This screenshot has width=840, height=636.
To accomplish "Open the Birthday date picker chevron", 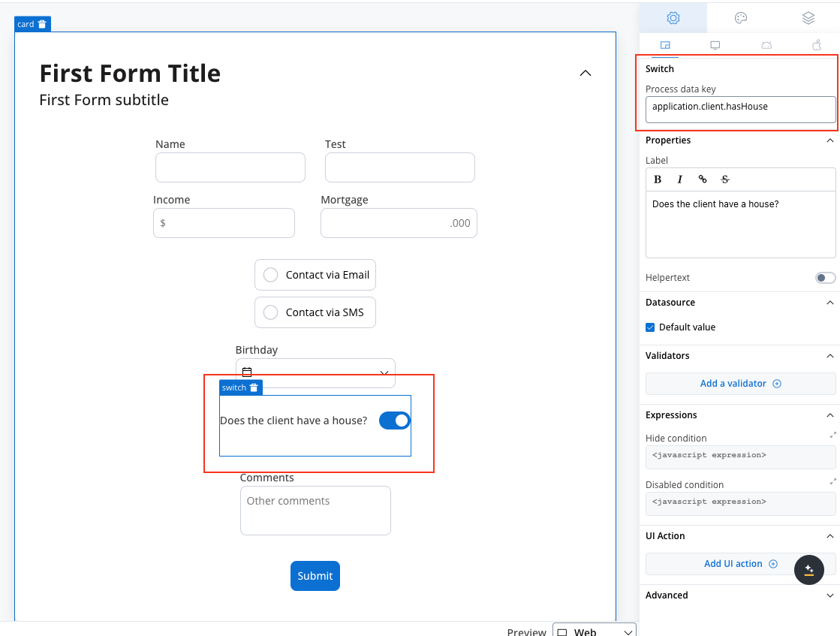I will pyautogui.click(x=384, y=372).
